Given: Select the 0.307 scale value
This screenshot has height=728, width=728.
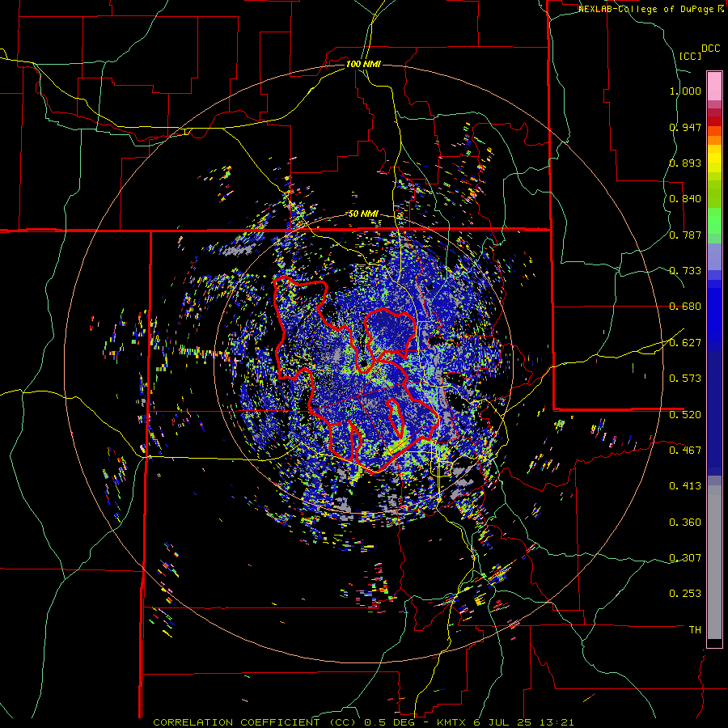Looking at the screenshot, I should click(685, 557).
